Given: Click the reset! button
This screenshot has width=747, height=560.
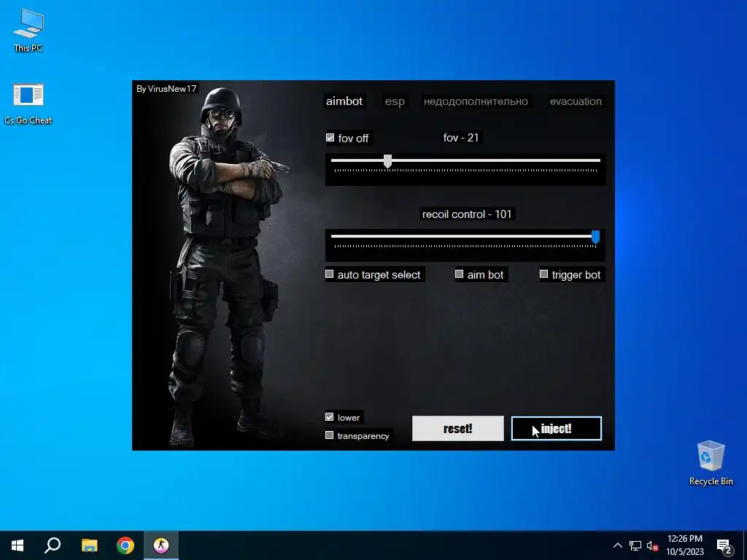Looking at the screenshot, I should pyautogui.click(x=458, y=428).
